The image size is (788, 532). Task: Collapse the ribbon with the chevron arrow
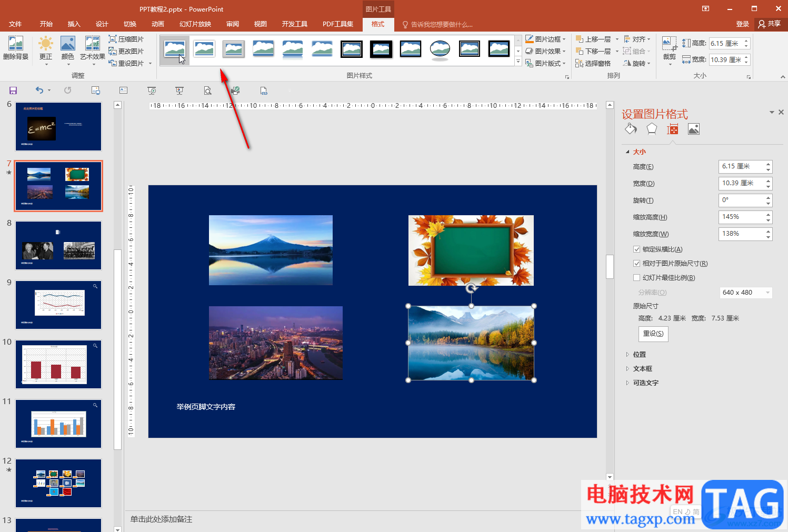click(783, 77)
